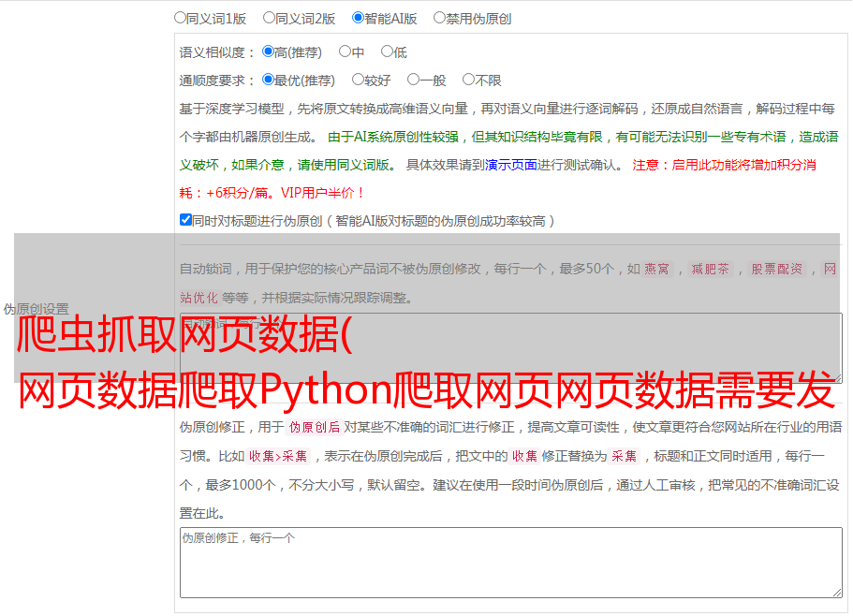
Task: Click the 股票配资 example keyword
Action: [x=776, y=269]
